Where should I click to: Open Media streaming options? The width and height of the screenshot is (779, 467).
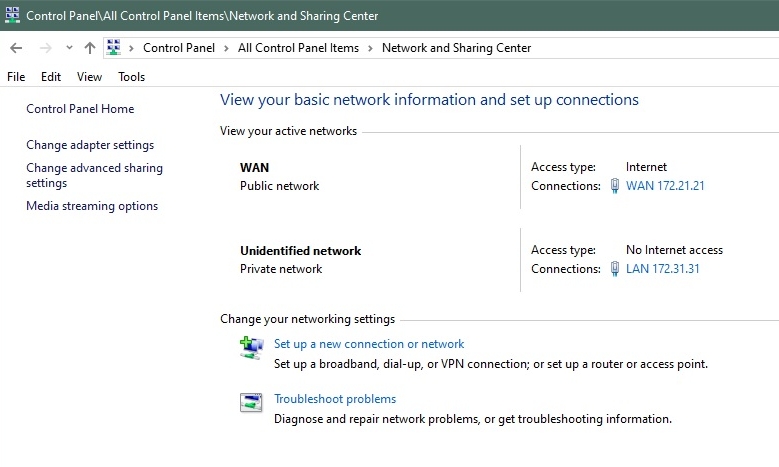(92, 206)
